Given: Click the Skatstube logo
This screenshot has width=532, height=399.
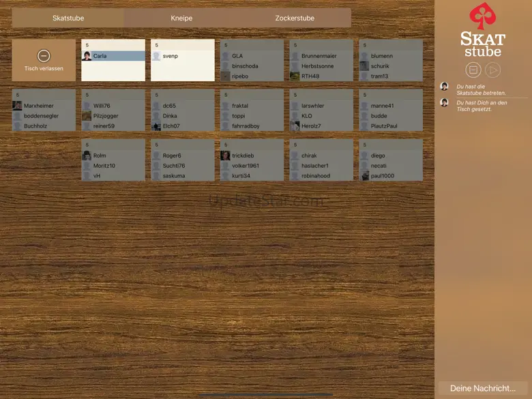Looking at the screenshot, I should [482, 30].
